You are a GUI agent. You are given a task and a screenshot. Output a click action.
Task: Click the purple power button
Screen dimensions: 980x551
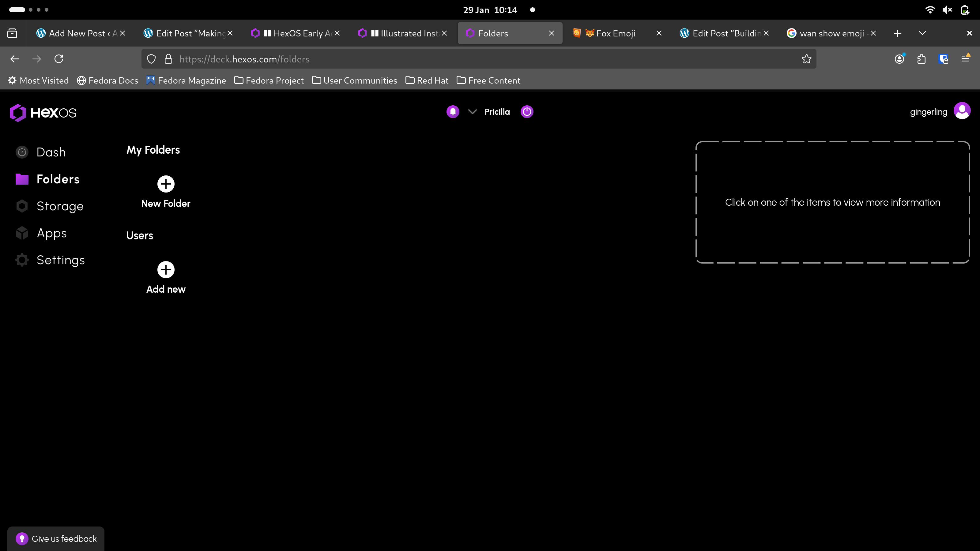point(526,112)
